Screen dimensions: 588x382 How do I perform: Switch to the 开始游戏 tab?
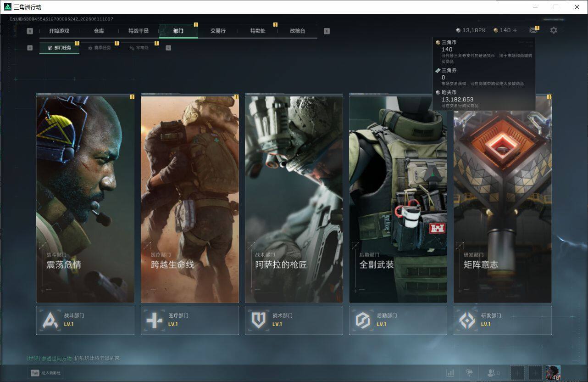click(x=59, y=31)
